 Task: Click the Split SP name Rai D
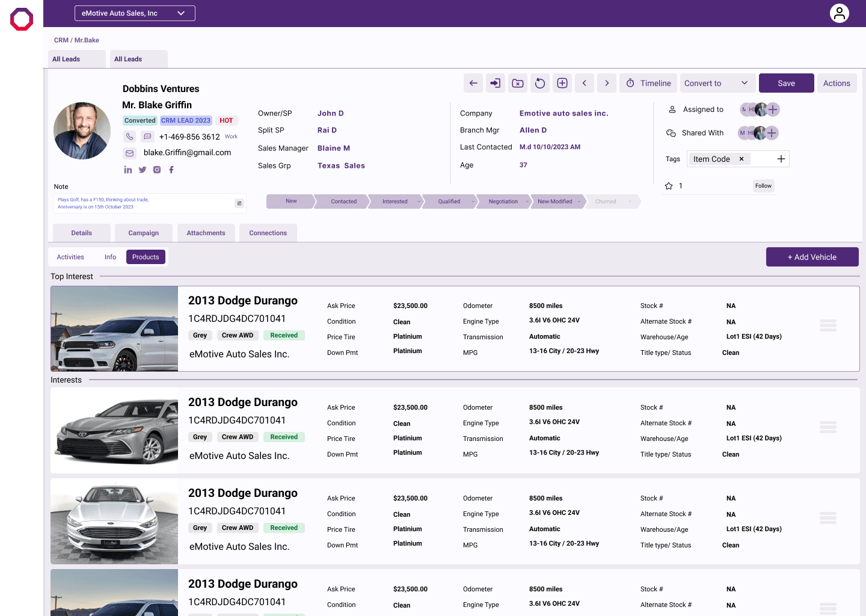tap(327, 130)
